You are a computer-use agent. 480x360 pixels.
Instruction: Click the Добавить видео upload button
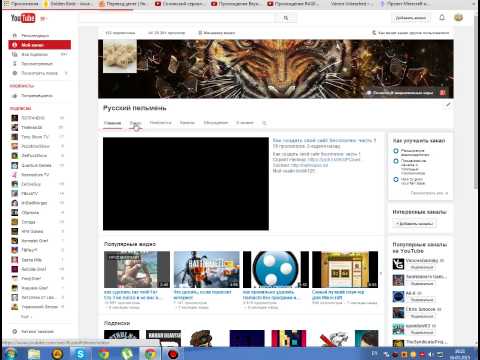coord(411,18)
